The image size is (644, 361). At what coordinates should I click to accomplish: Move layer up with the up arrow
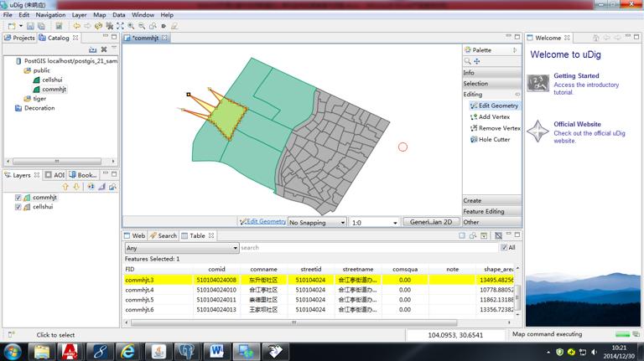(x=66, y=186)
